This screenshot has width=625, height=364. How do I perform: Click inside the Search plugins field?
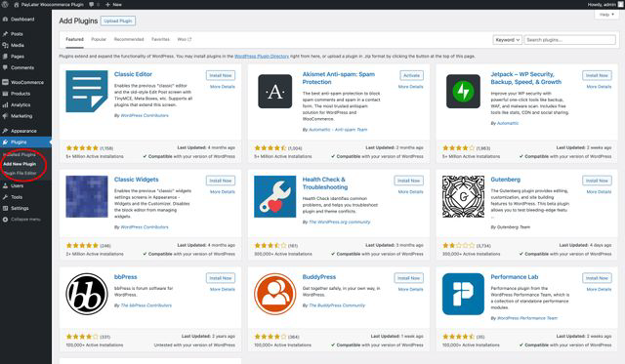click(569, 40)
